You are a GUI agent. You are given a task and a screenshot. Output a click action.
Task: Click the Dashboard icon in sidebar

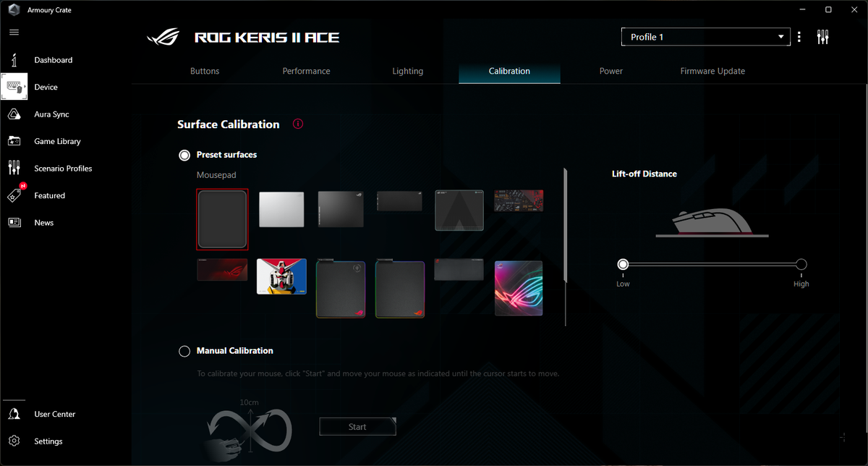[x=14, y=60]
